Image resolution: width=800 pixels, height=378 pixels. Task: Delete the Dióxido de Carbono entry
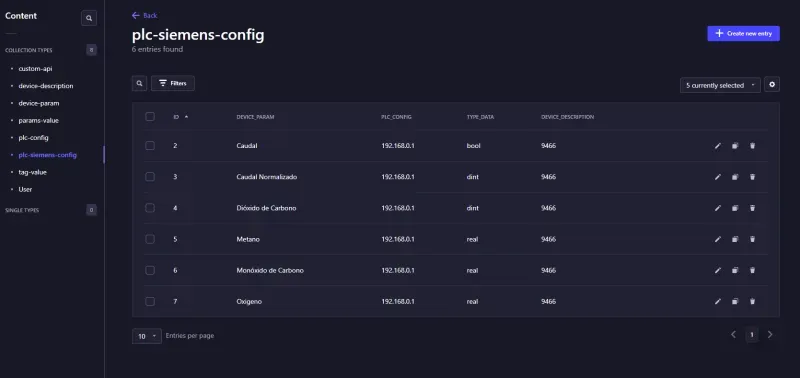752,208
